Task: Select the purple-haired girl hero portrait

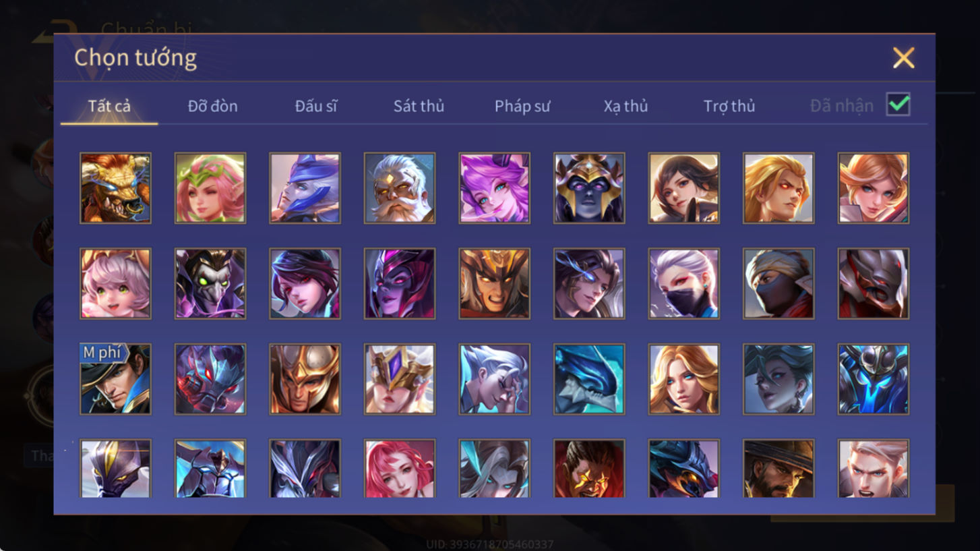Action: point(495,188)
